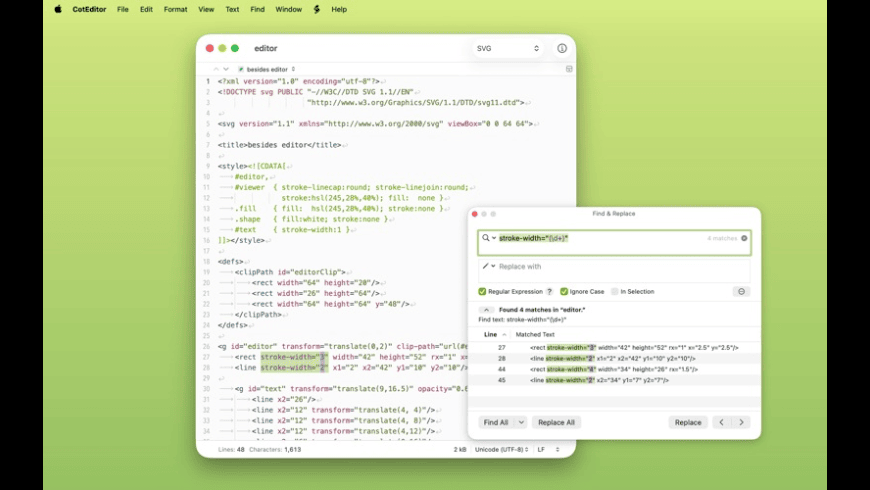Find previous match arrow button
This screenshot has height=490, width=870.
tap(721, 422)
